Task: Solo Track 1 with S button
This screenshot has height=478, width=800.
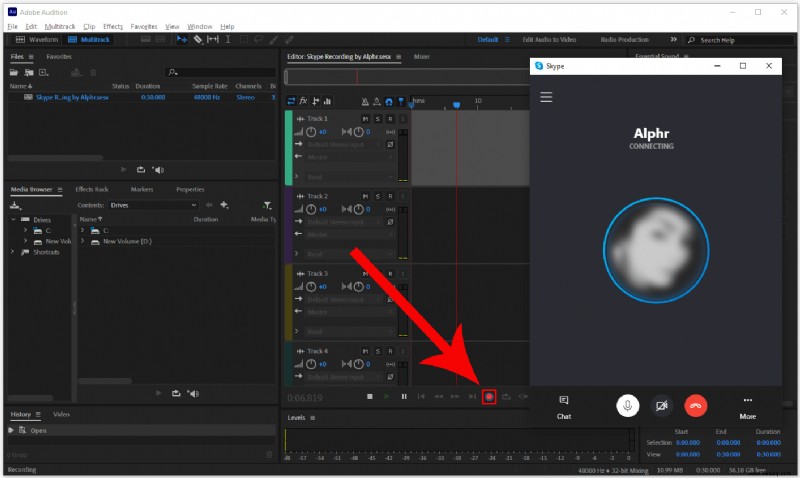Action: point(378,118)
